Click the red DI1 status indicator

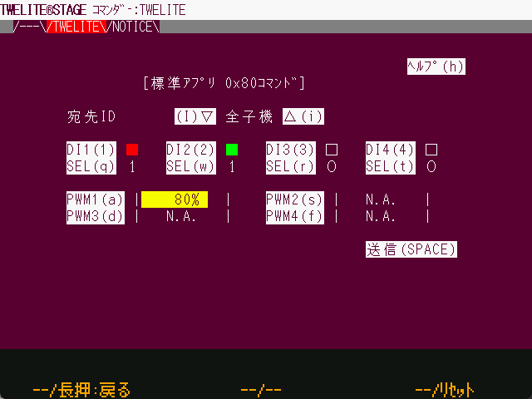coord(132,150)
